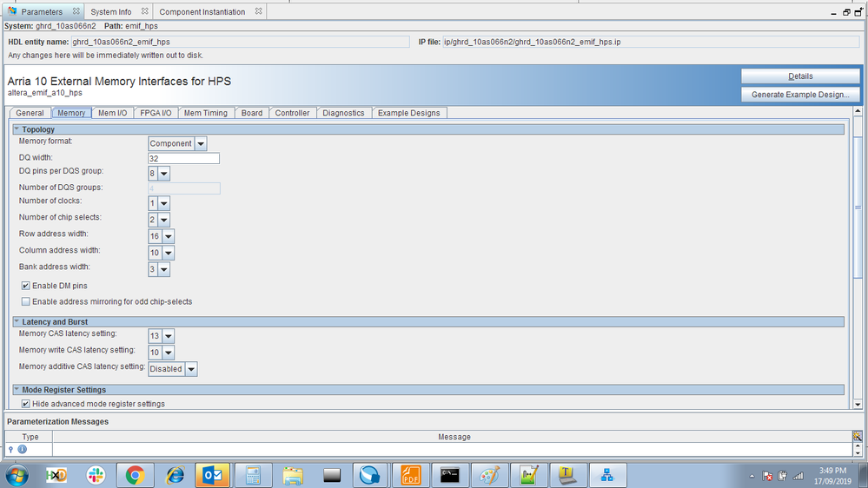Image resolution: width=868 pixels, height=488 pixels.
Task: Click the parameters panel scroll up arrow
Action: (x=858, y=111)
